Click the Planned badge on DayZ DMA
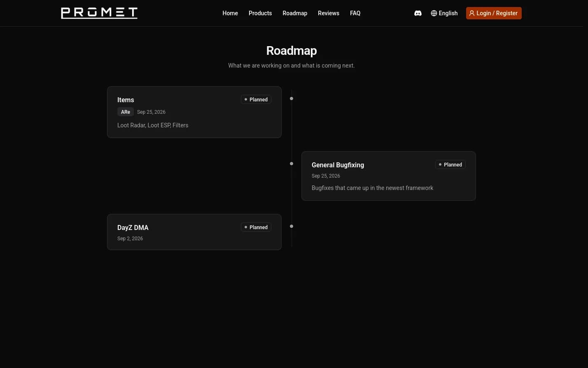 point(256,227)
